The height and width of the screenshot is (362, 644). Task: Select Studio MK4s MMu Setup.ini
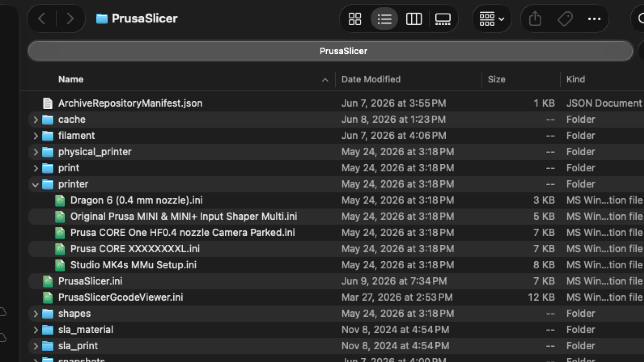[133, 265]
